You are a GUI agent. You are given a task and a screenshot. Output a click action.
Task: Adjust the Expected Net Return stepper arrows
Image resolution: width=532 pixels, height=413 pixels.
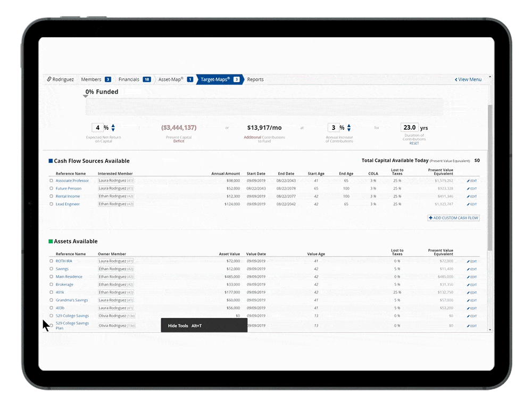click(x=113, y=128)
